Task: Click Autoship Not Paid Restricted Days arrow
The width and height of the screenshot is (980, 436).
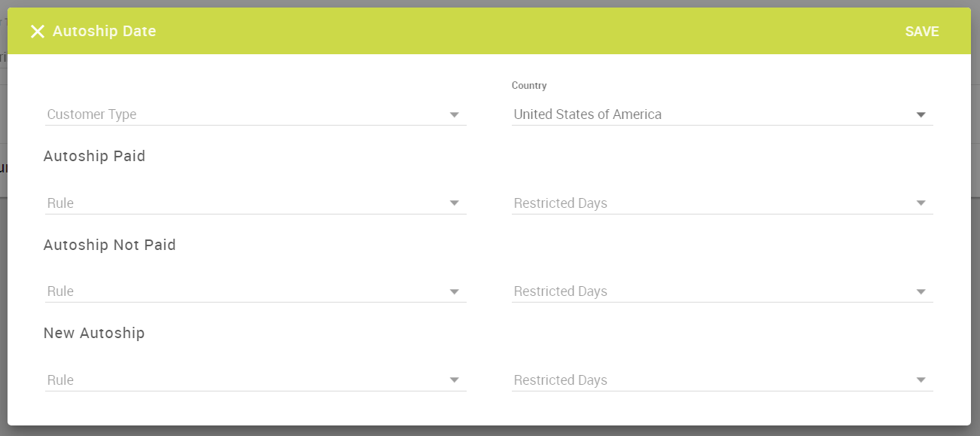Action: click(921, 292)
